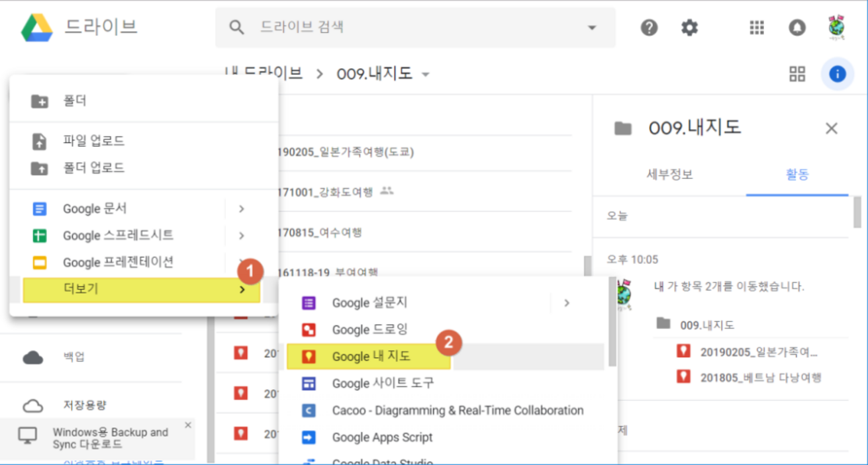Open the help question mark icon
The height and width of the screenshot is (465, 868).
coord(649,28)
